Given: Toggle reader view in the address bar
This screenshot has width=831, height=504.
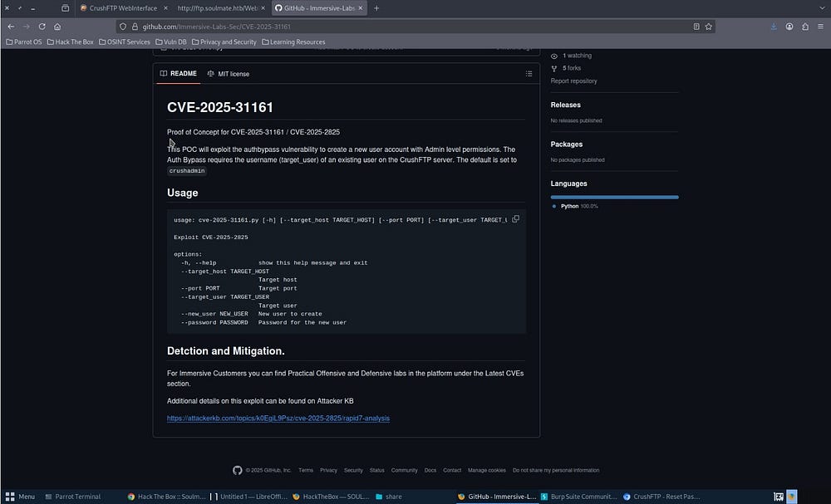Looking at the screenshot, I should pyautogui.click(x=696, y=27).
